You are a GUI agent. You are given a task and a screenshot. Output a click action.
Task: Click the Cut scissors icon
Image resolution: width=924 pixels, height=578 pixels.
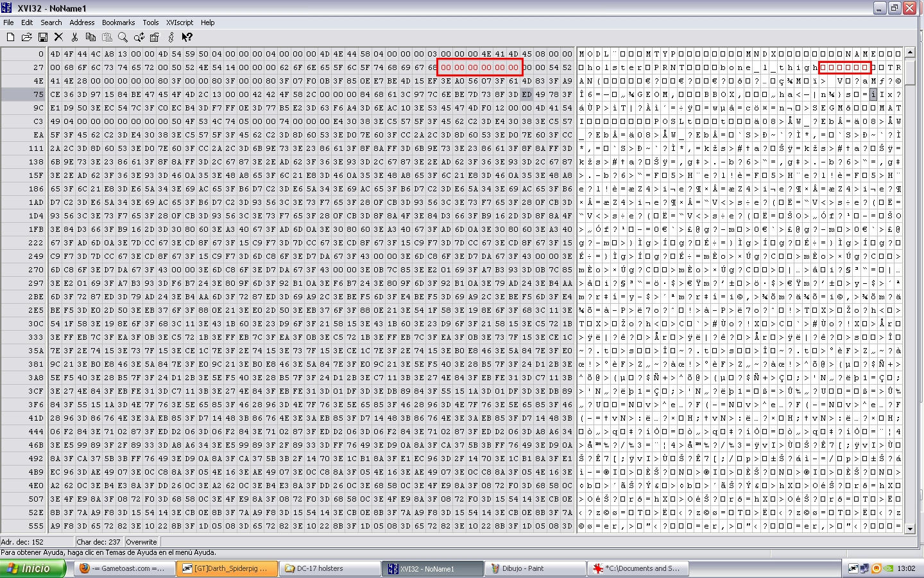pyautogui.click(x=74, y=37)
